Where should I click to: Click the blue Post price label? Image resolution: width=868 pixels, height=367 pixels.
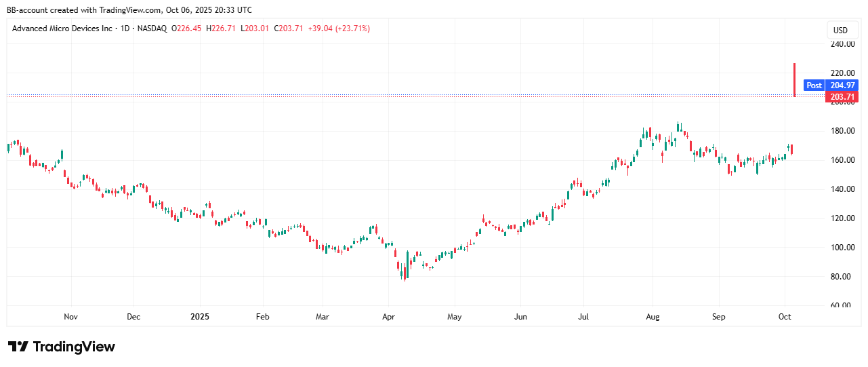pos(814,85)
